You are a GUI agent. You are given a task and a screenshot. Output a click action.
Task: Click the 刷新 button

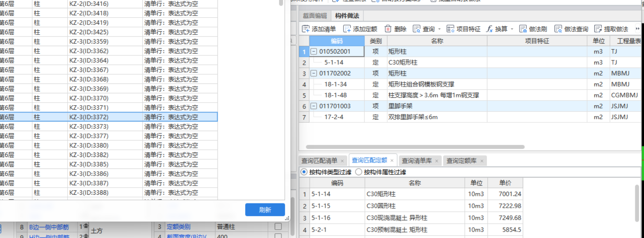point(265,210)
